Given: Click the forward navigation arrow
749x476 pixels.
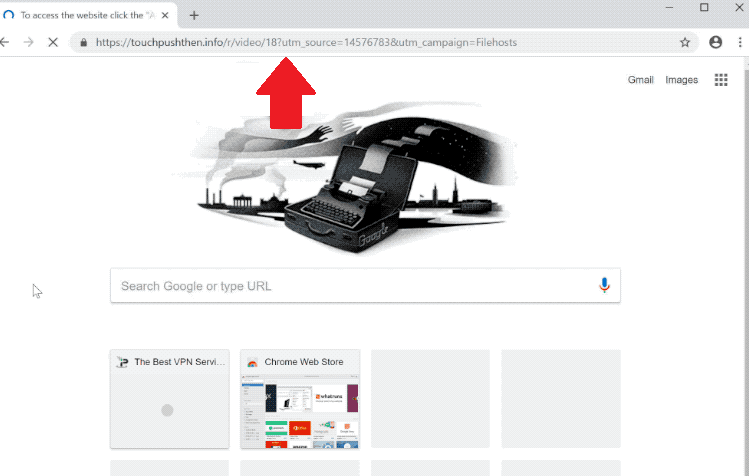Looking at the screenshot, I should point(29,43).
